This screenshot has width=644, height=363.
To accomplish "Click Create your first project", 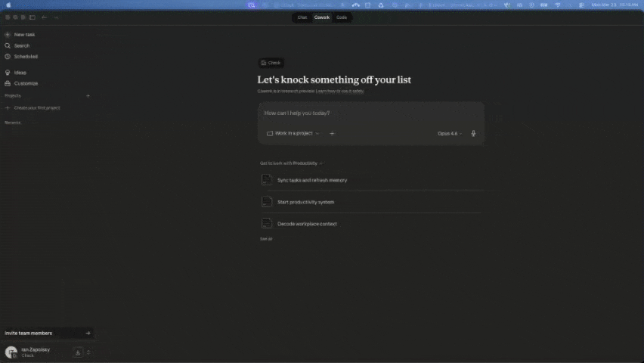I will [x=33, y=107].
